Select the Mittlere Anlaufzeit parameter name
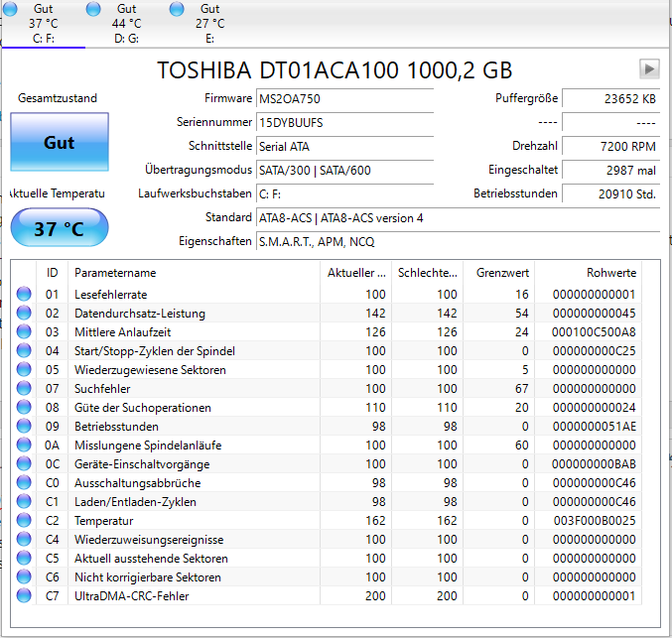672x638 pixels. (122, 332)
